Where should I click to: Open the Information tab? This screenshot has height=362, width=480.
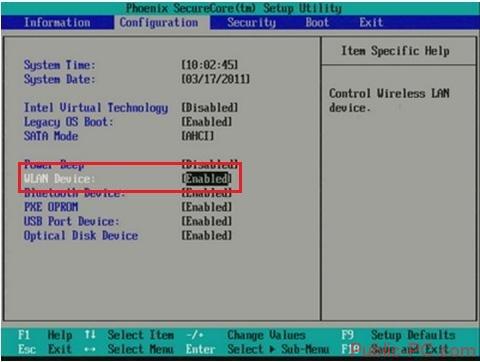(57, 23)
